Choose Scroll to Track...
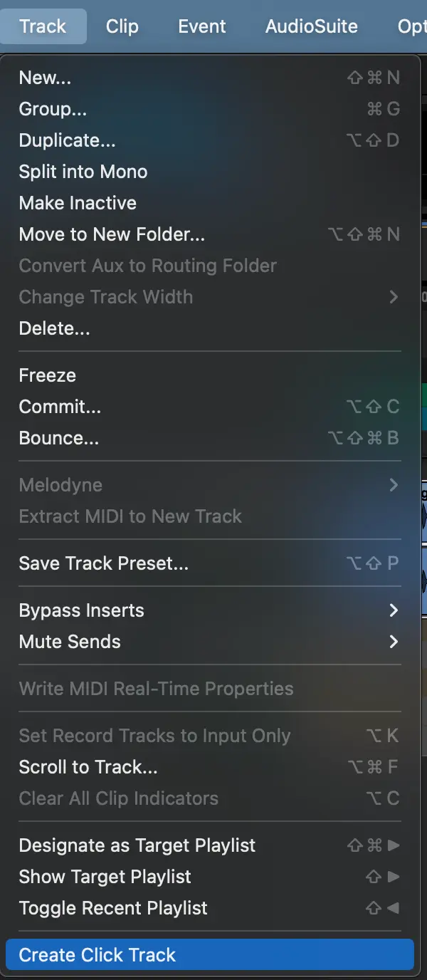Viewport: 427px width, 980px height. click(88, 767)
